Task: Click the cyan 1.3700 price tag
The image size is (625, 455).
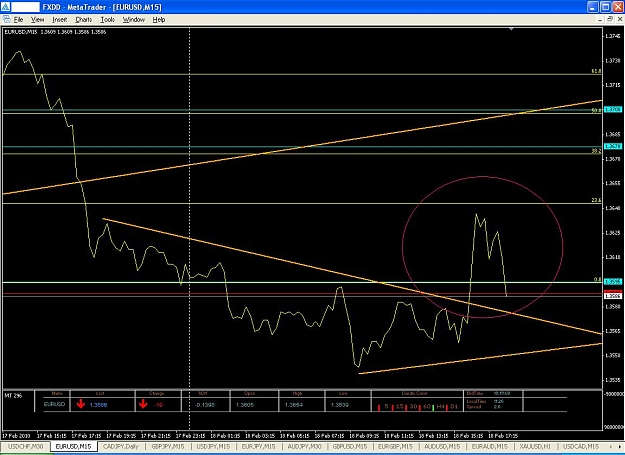Action: pyautogui.click(x=613, y=110)
